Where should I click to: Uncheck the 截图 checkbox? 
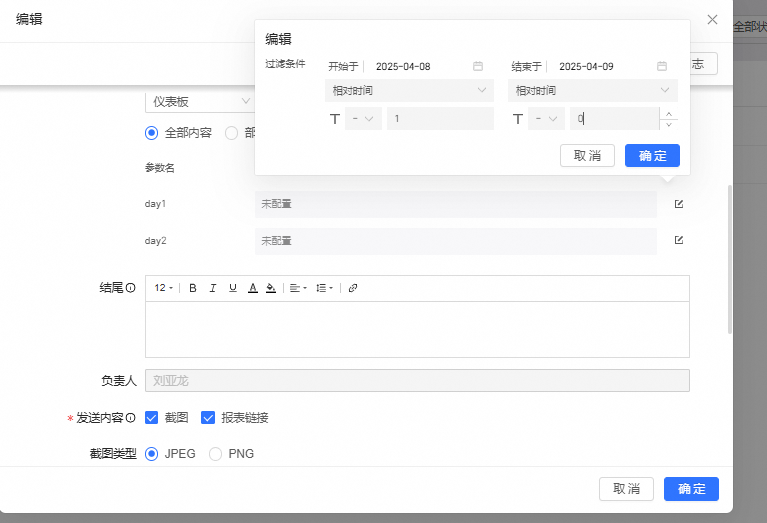coord(152,418)
